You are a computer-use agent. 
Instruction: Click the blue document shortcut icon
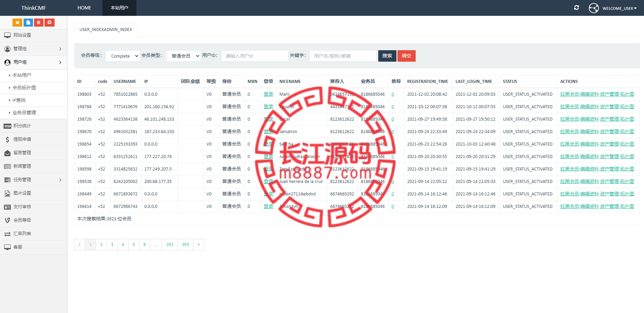pos(28,23)
